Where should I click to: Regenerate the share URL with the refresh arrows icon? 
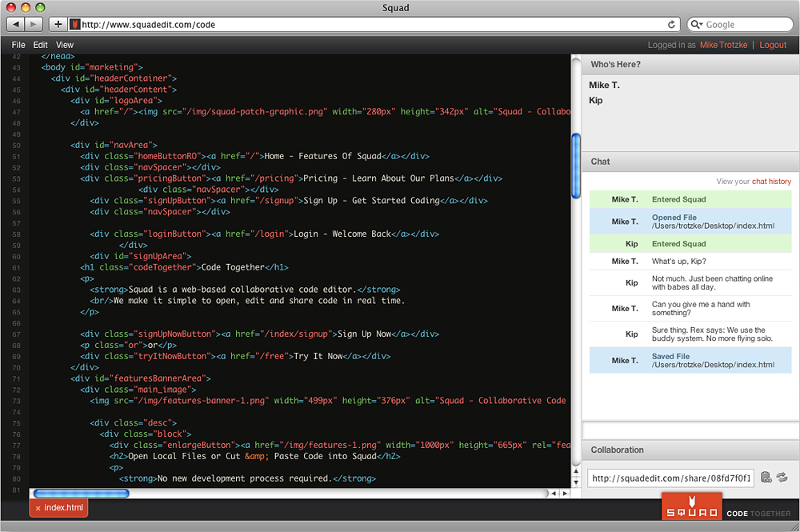pyautogui.click(x=782, y=478)
